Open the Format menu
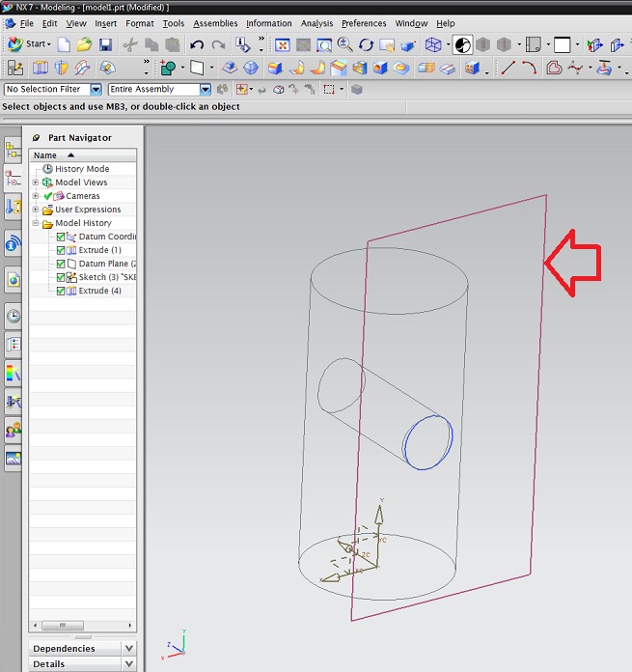The height and width of the screenshot is (672, 632). (140, 23)
